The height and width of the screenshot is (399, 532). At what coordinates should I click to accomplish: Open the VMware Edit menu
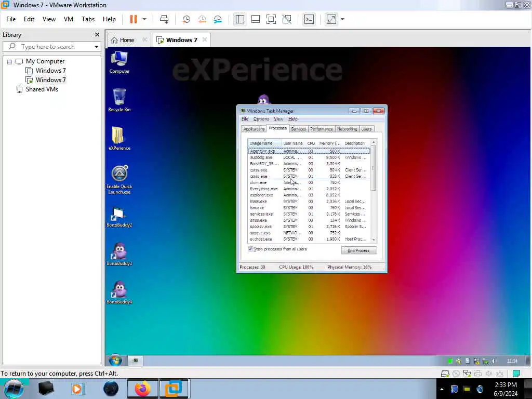(29, 19)
